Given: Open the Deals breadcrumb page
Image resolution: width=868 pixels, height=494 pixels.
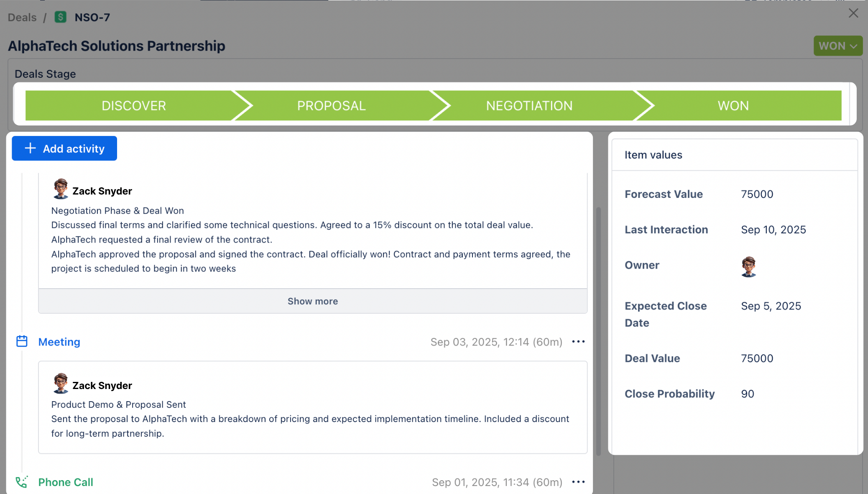Looking at the screenshot, I should click(21, 17).
